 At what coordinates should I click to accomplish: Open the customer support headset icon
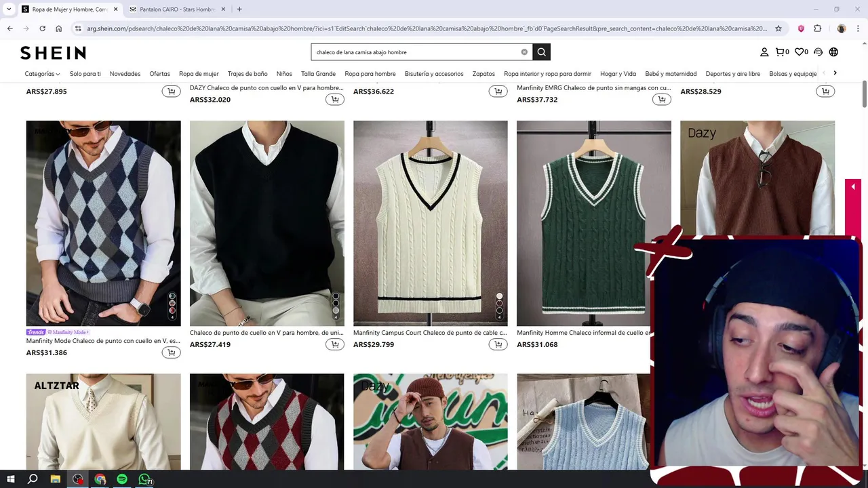point(818,52)
